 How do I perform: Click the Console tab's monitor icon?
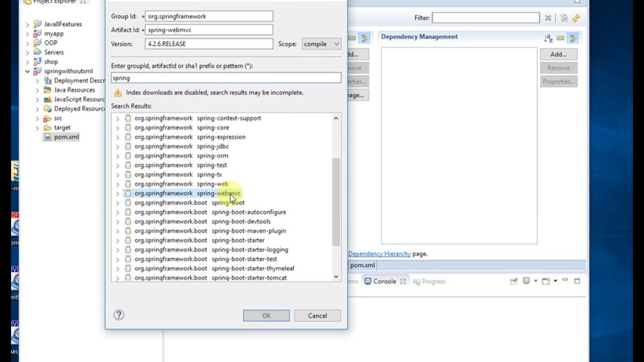(368, 282)
